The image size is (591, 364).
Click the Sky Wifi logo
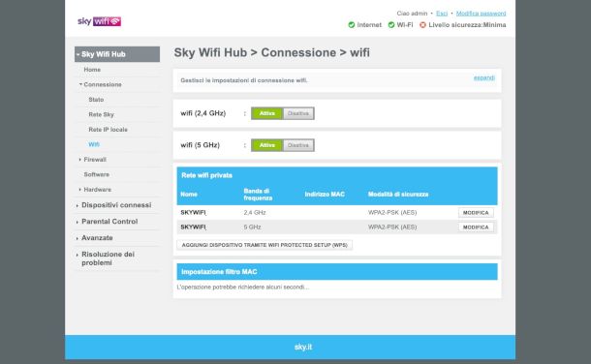click(x=99, y=21)
